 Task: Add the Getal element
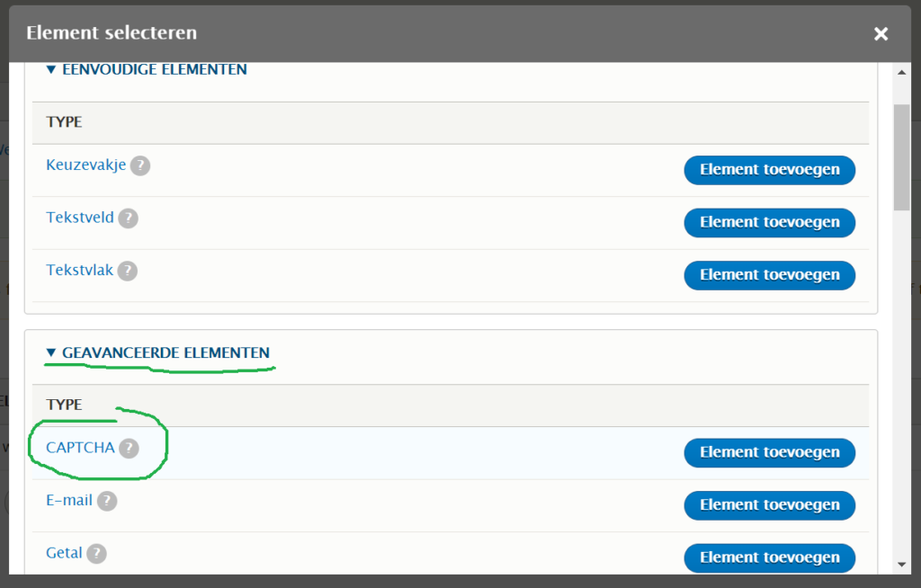[769, 557]
